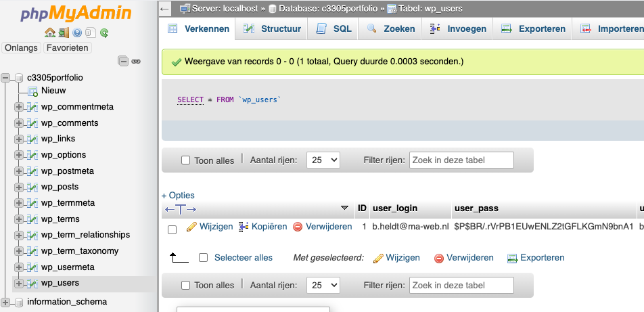Click the upper Filter rijen search field
Viewport: 644px width, 312px height.
tap(461, 160)
